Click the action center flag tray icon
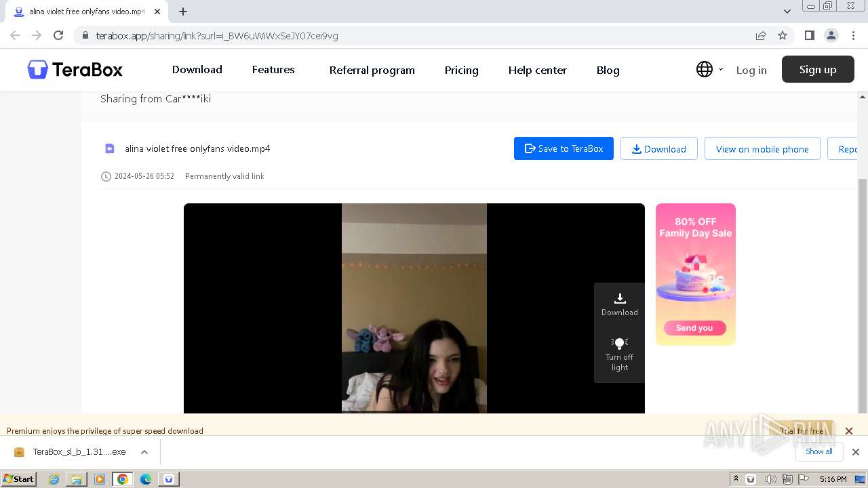This screenshot has width=868, height=488. (x=804, y=479)
